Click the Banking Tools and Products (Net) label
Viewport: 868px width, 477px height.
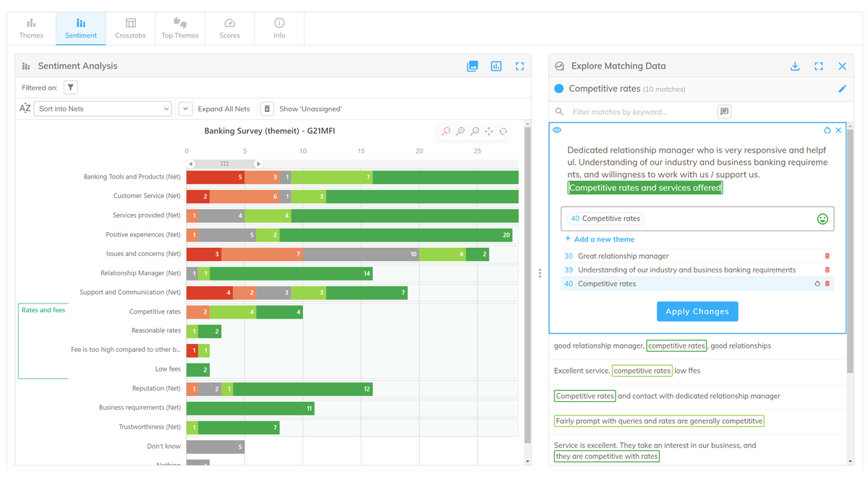tap(132, 177)
